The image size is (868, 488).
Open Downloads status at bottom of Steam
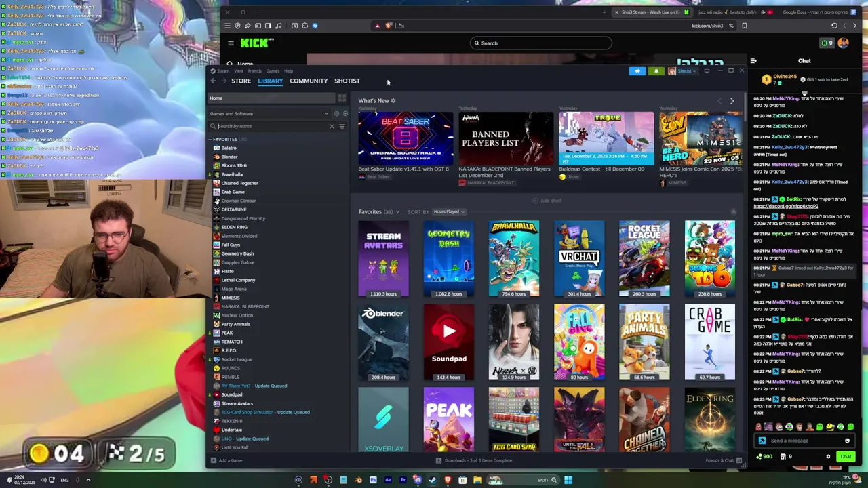click(474, 461)
